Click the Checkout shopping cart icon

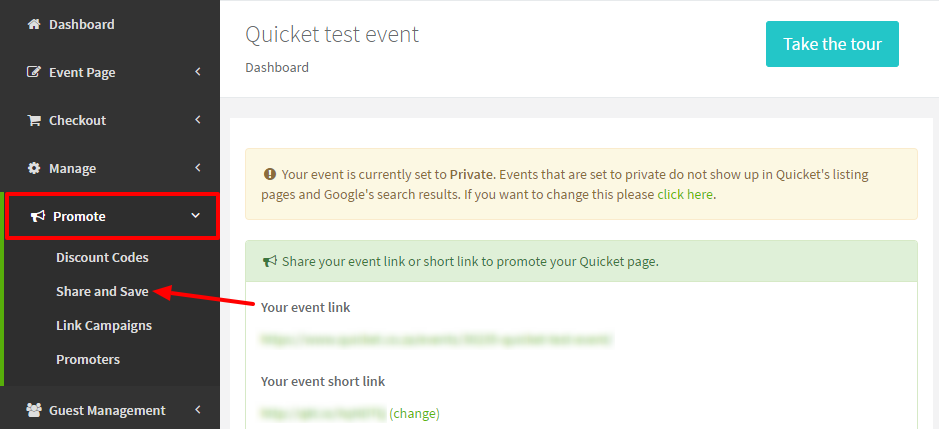tap(34, 120)
